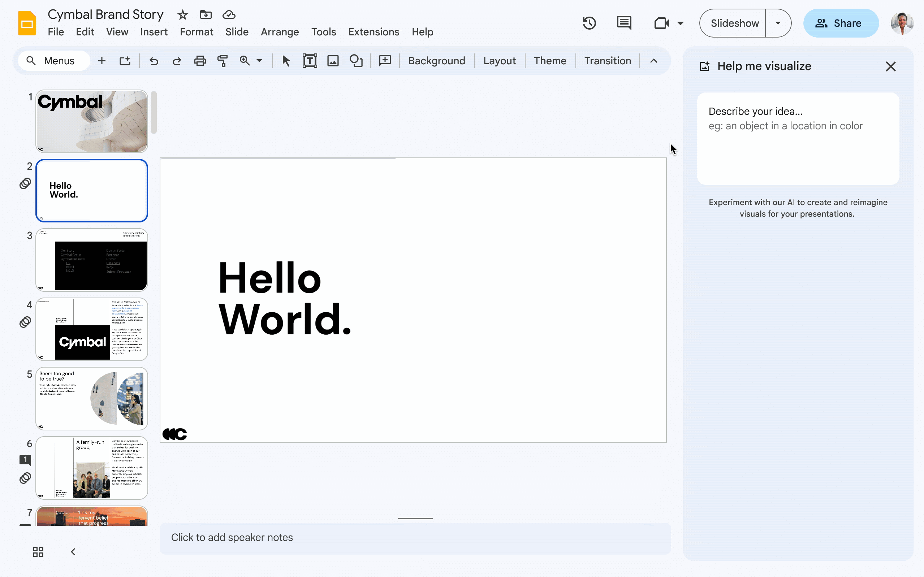Click the Redo icon in toolbar
This screenshot has height=577, width=924.
(x=177, y=61)
